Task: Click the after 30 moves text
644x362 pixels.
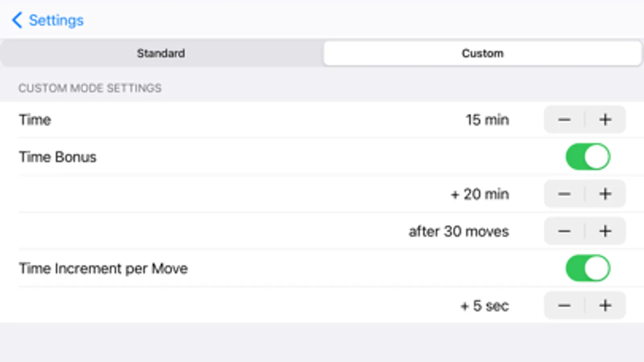Action: point(459,232)
